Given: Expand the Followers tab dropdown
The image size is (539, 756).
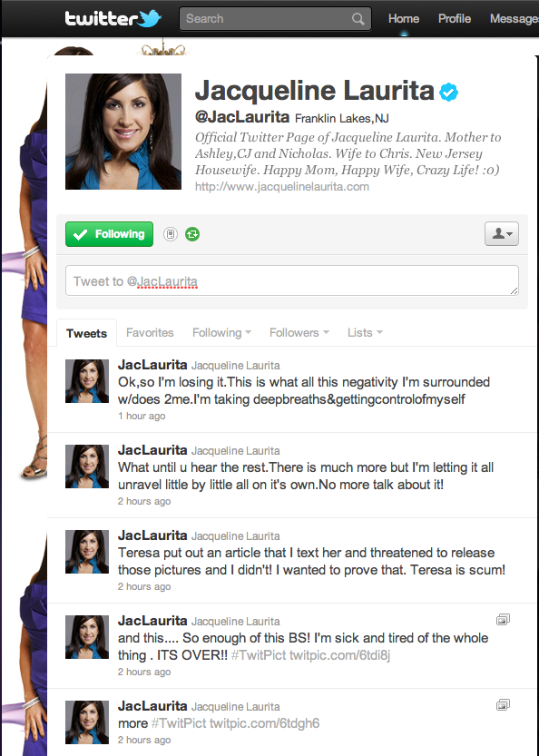Looking at the screenshot, I should pos(299,333).
